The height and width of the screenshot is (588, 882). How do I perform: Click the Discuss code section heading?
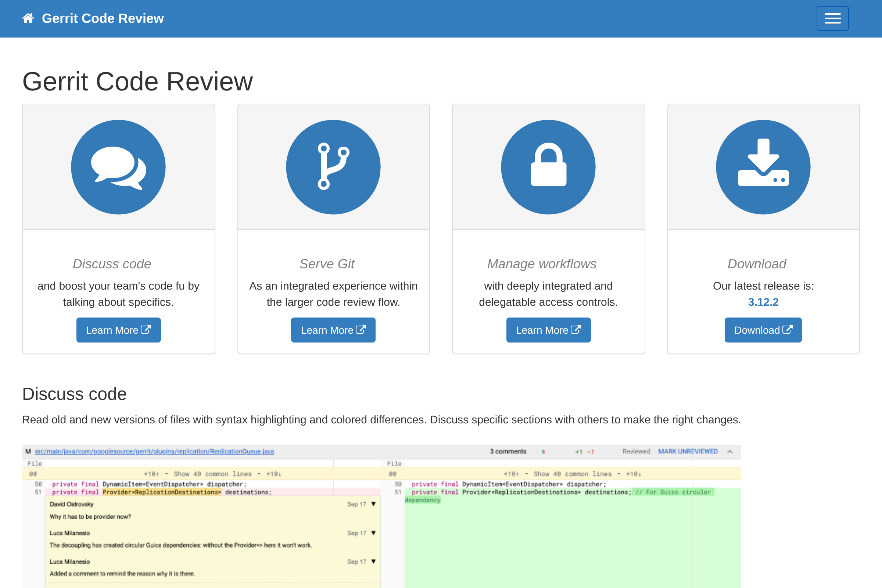point(74,394)
